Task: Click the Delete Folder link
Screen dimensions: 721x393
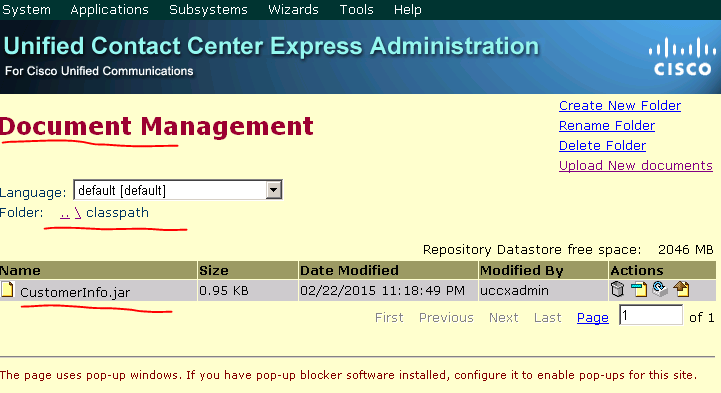Action: 602,146
